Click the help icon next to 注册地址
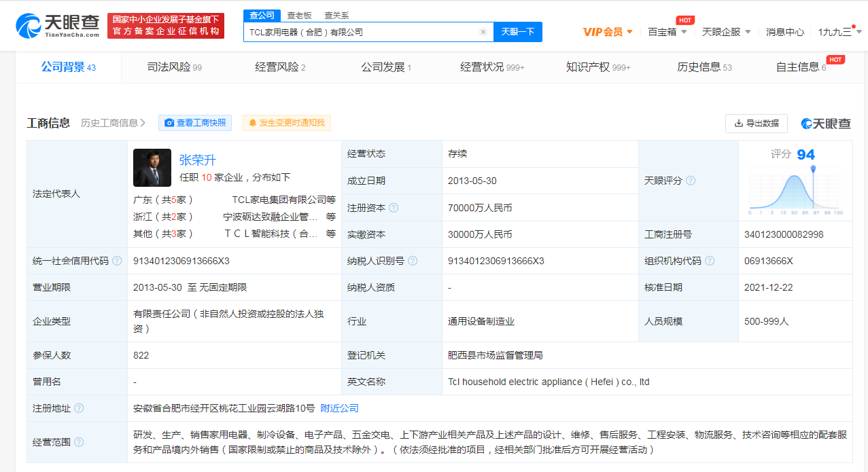Image resolution: width=868 pixels, height=472 pixels. coord(79,408)
